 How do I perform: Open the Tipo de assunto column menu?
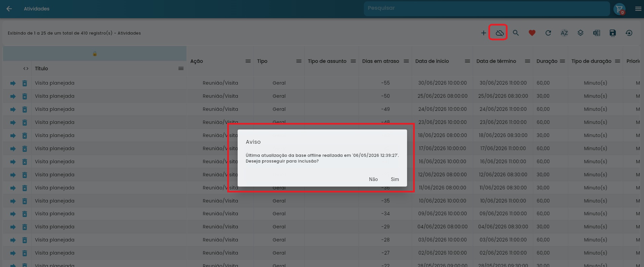[x=353, y=61]
